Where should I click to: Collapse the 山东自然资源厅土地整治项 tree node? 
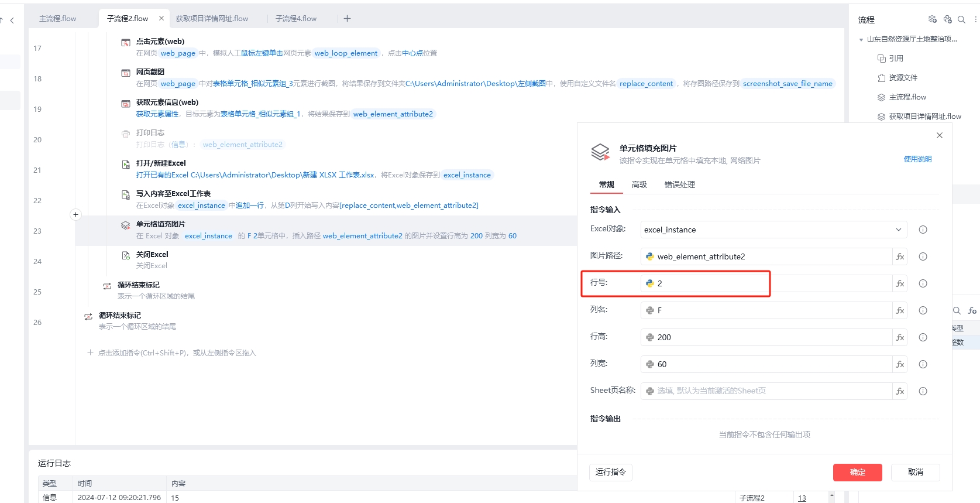point(861,39)
